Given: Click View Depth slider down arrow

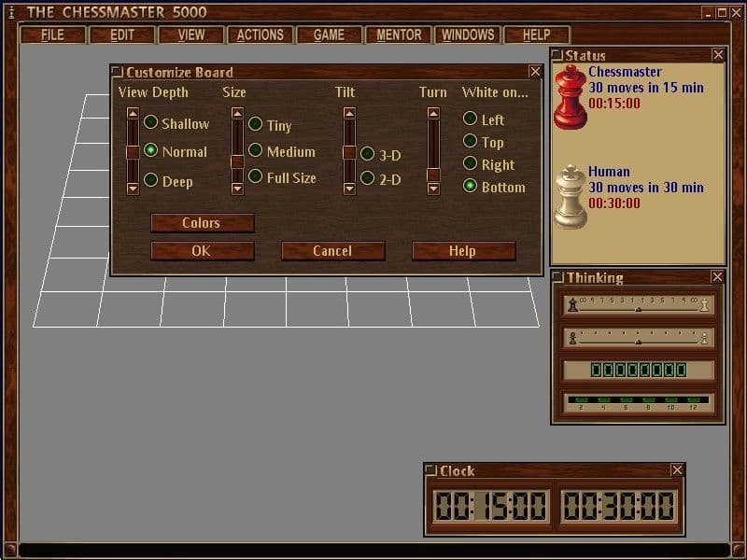Looking at the screenshot, I should tap(133, 189).
